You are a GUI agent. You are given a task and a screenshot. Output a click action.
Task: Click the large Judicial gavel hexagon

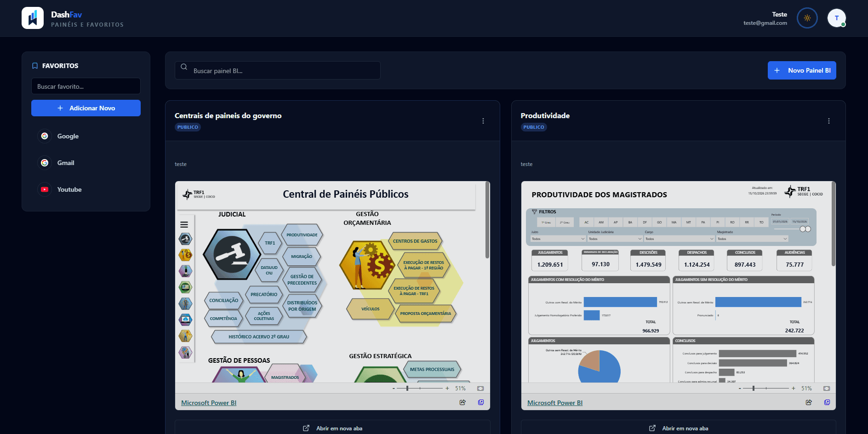(232, 254)
